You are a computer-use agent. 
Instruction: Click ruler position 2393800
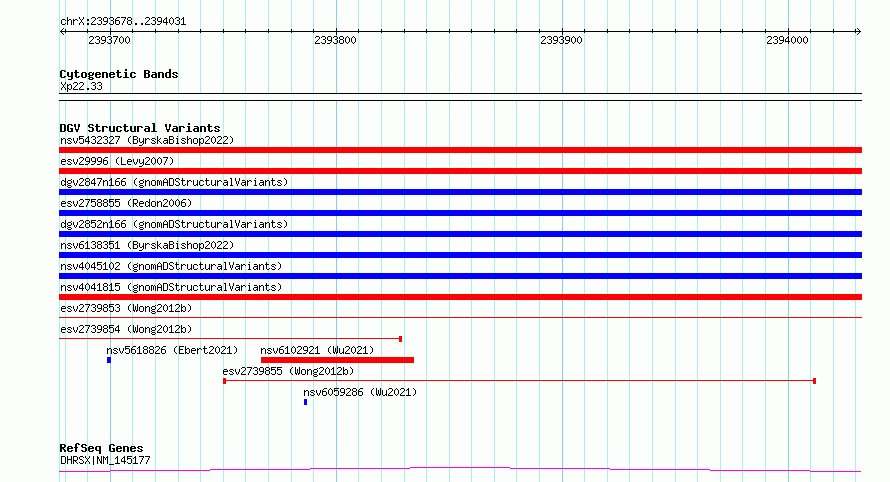click(335, 40)
